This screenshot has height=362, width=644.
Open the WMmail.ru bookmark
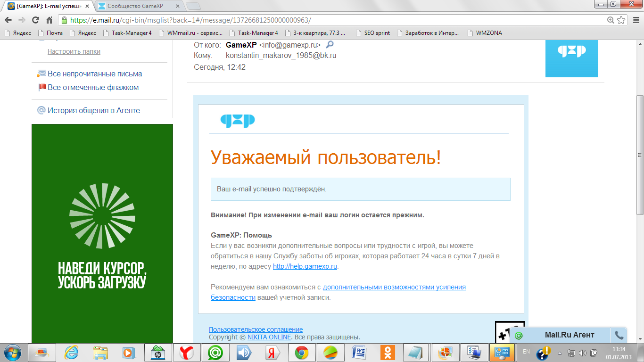[191, 33]
